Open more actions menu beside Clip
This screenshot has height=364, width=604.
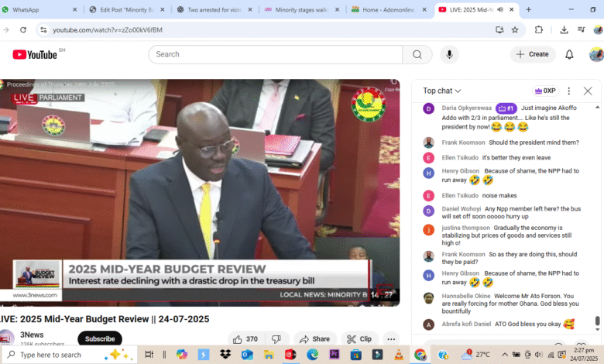point(391,339)
